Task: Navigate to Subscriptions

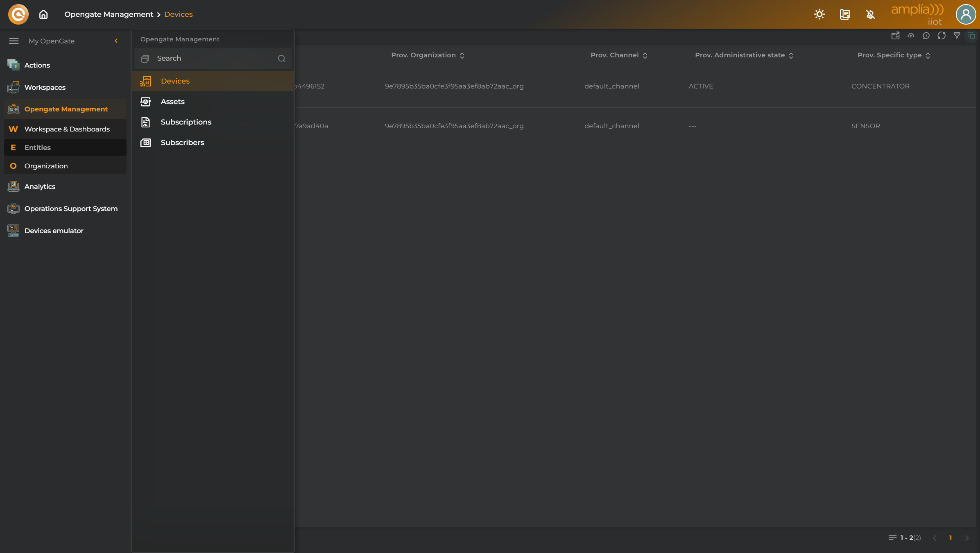Action: [186, 122]
